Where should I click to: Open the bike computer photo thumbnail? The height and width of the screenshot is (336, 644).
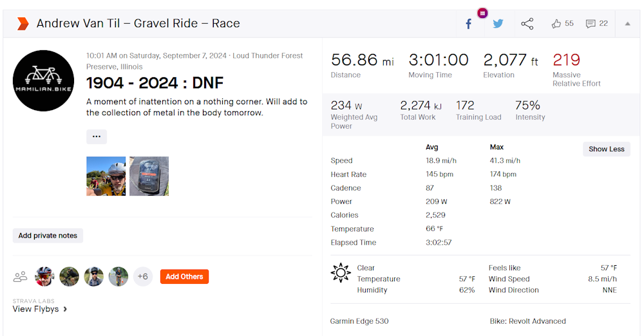pos(149,176)
